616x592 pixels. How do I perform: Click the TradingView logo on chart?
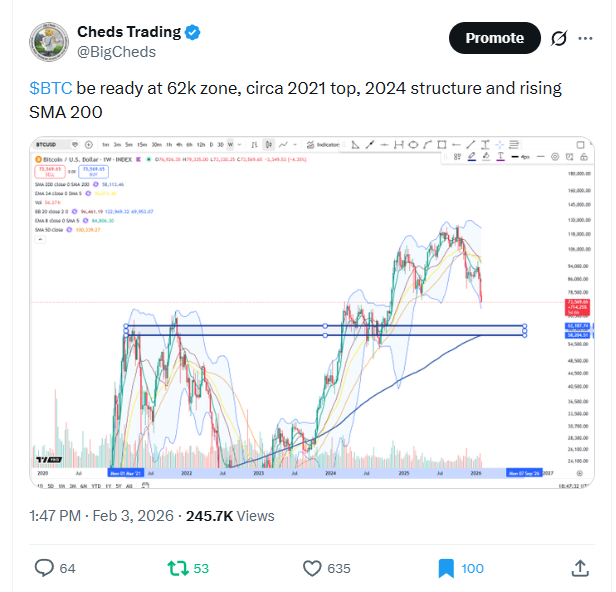41,459
